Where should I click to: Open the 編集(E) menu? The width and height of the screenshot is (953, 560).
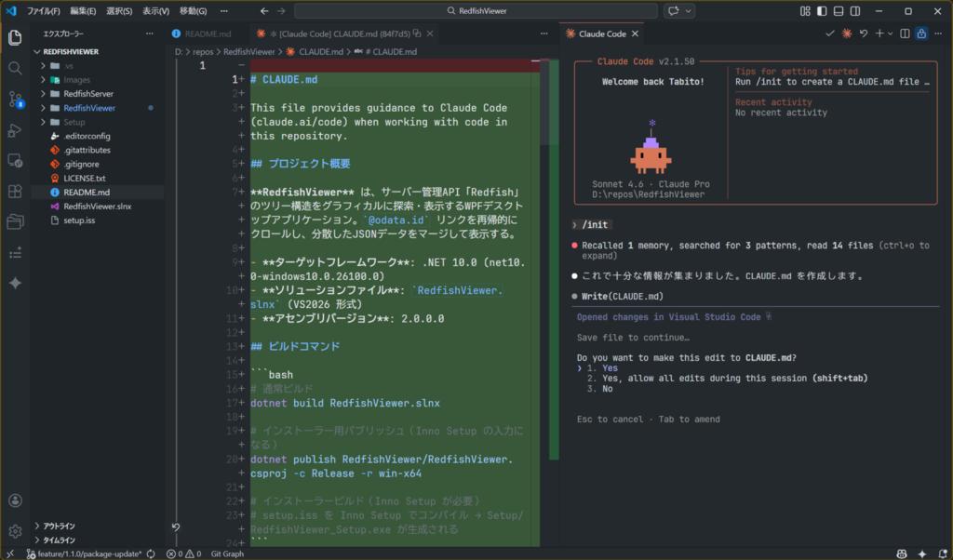[83, 11]
